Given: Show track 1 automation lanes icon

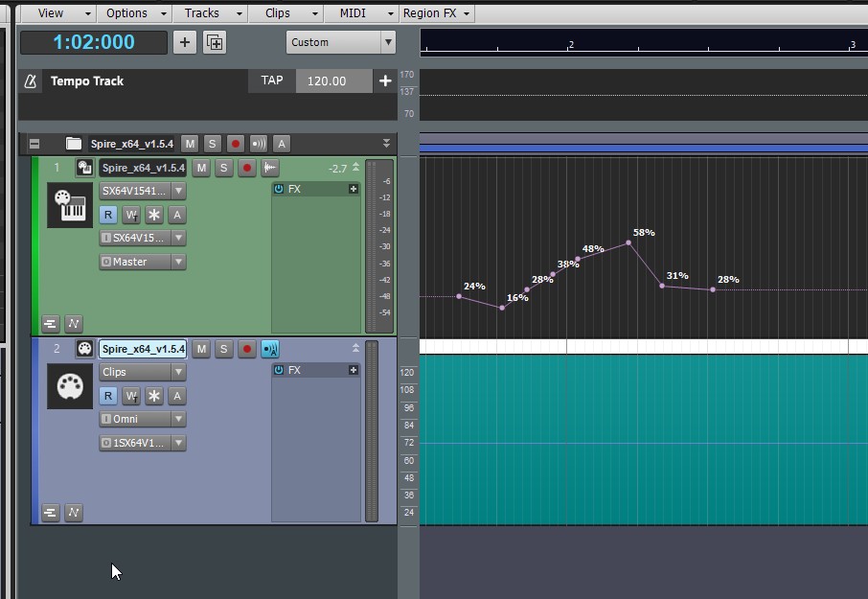Looking at the screenshot, I should (74, 323).
